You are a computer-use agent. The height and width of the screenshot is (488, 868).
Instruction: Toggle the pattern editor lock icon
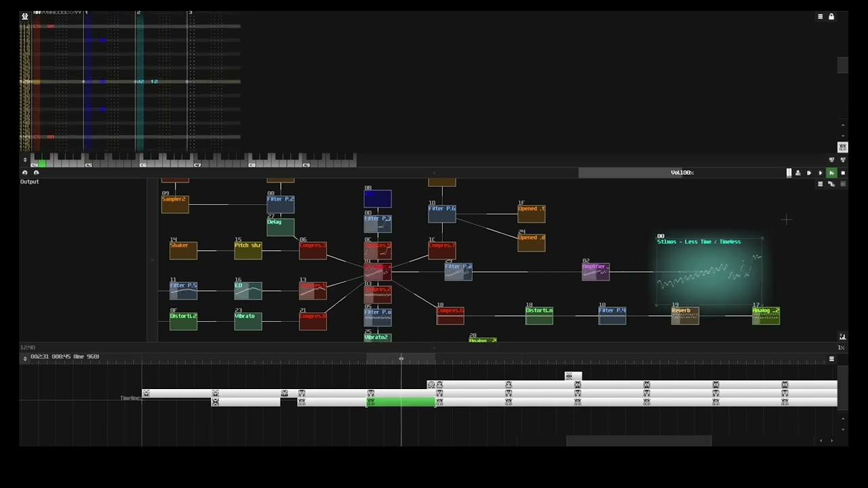[831, 16]
